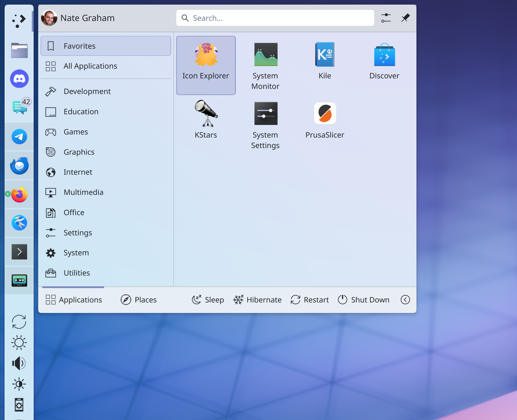The image size is (517, 420).
Task: Launch PrusaSlicer
Action: point(325,125)
